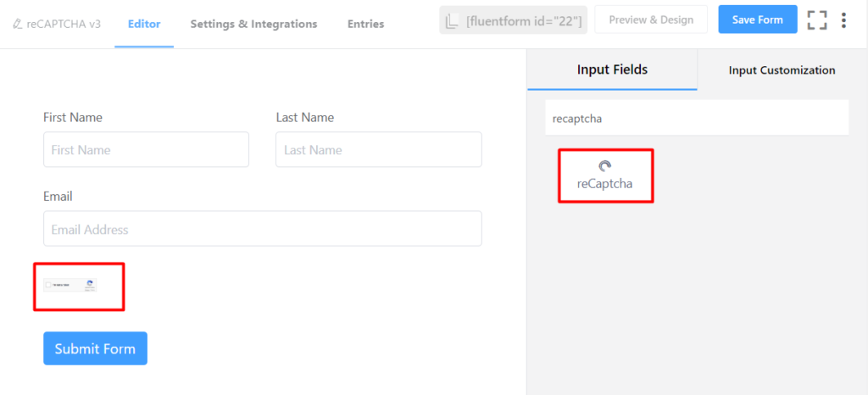Tick the reCAPTCHA I'm not a robot checkbox
Image resolution: width=868 pixels, height=395 pixels.
click(48, 285)
